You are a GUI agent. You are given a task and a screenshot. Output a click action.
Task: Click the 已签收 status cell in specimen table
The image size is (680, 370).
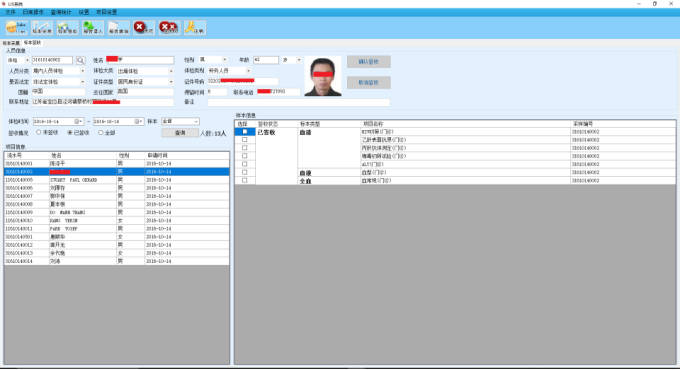coord(276,156)
